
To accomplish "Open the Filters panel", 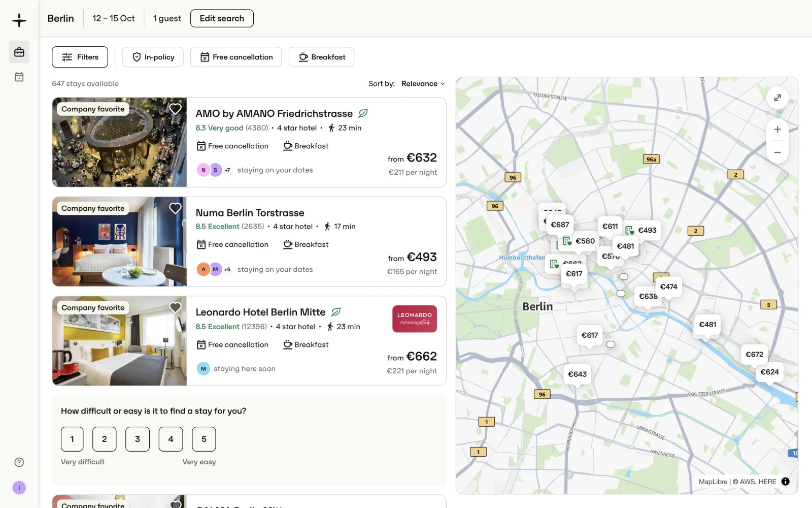I will tap(80, 57).
